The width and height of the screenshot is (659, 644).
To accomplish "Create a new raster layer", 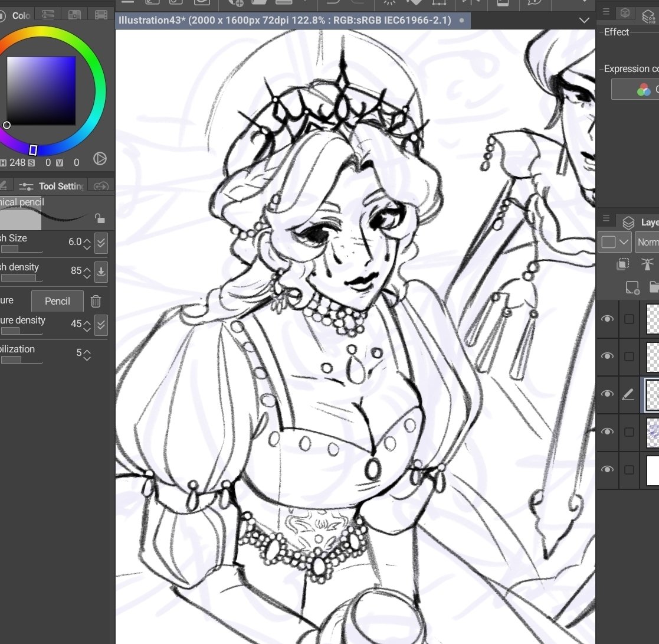I will click(x=632, y=287).
